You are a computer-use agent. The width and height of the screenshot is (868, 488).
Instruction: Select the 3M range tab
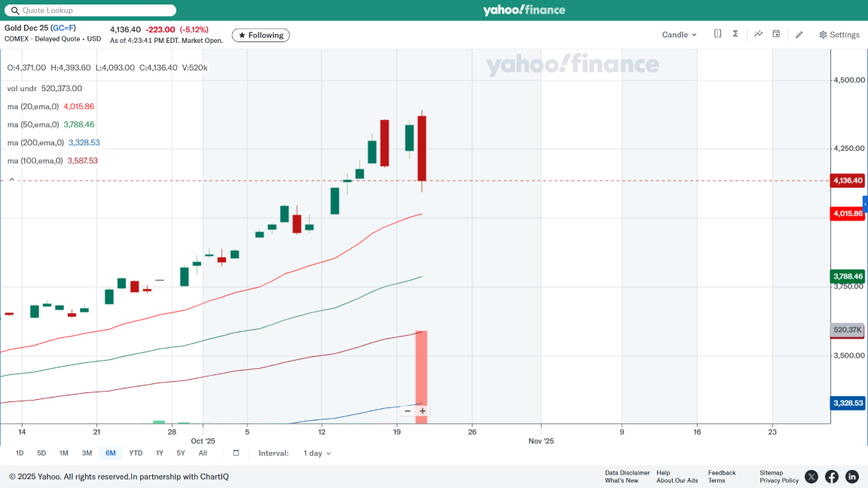(x=87, y=453)
